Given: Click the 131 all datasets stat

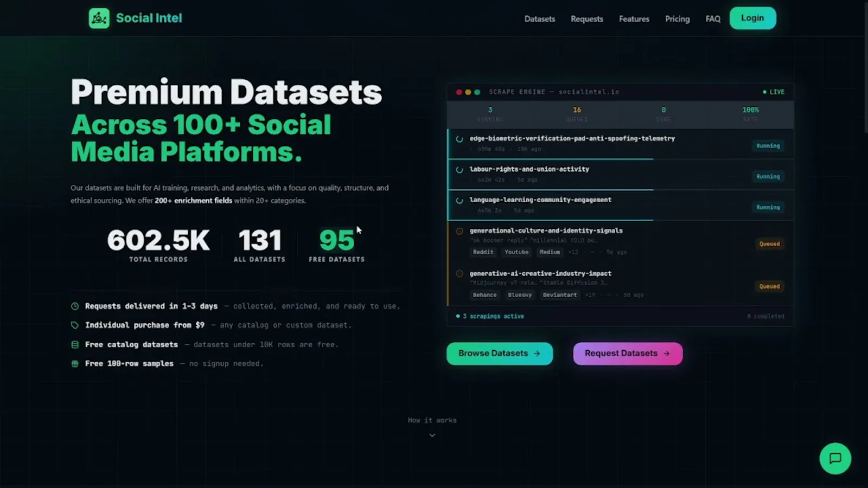Looking at the screenshot, I should coord(259,245).
